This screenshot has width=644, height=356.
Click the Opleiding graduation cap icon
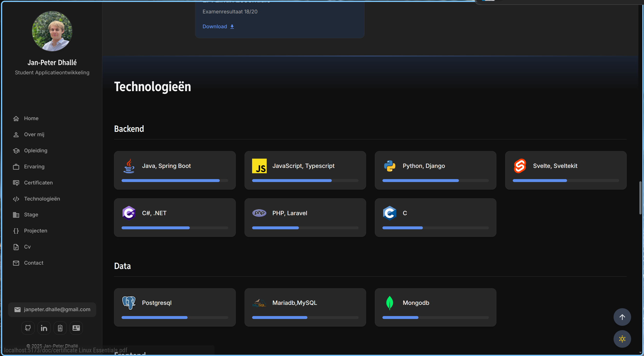16,151
